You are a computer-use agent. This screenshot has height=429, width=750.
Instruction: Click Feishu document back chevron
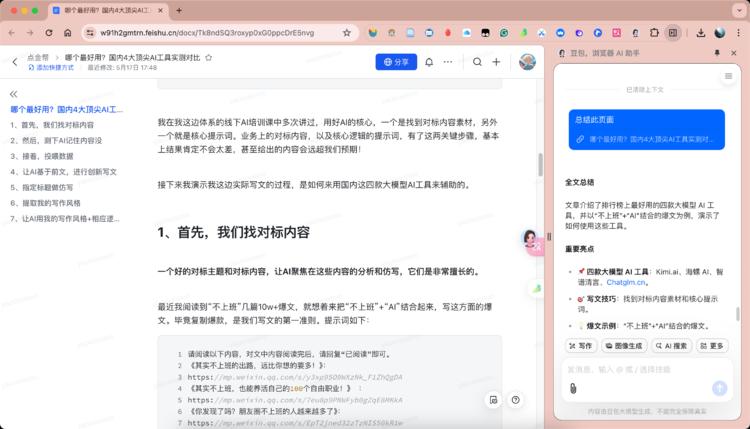click(x=15, y=62)
